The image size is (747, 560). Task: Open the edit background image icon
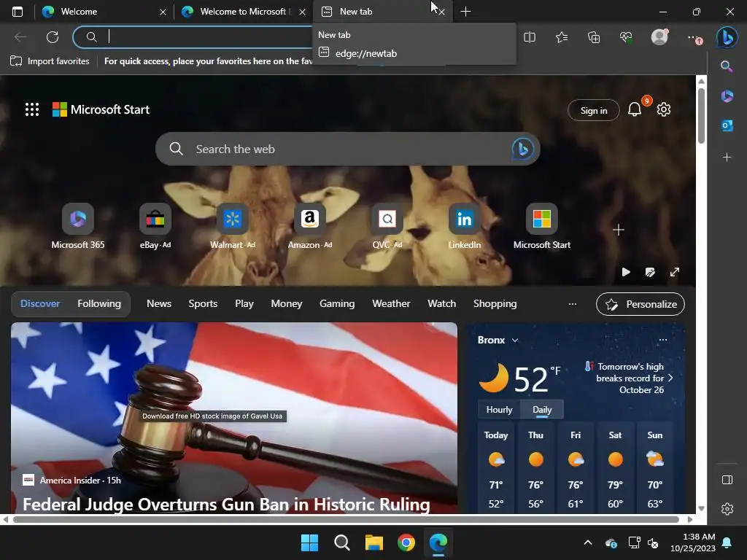(x=650, y=272)
